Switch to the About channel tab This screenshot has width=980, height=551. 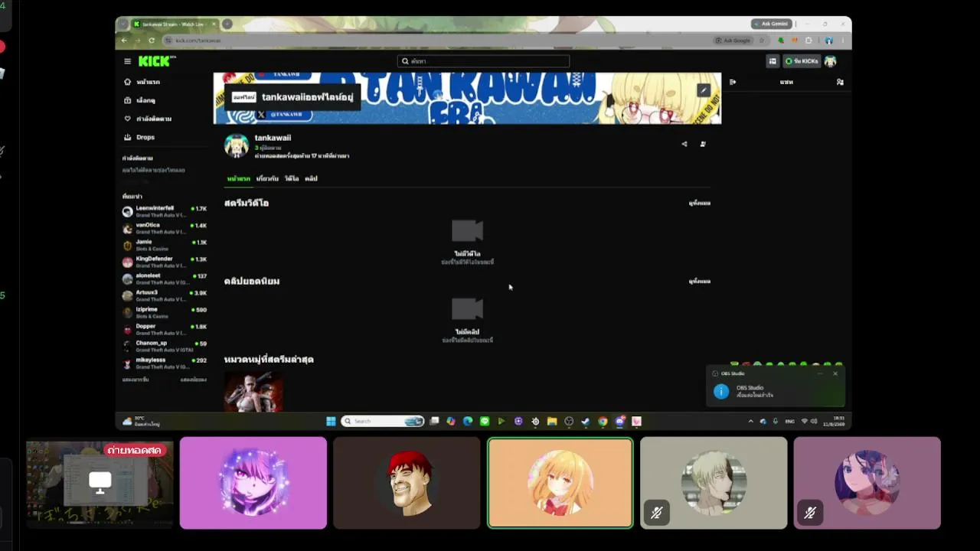267,178
